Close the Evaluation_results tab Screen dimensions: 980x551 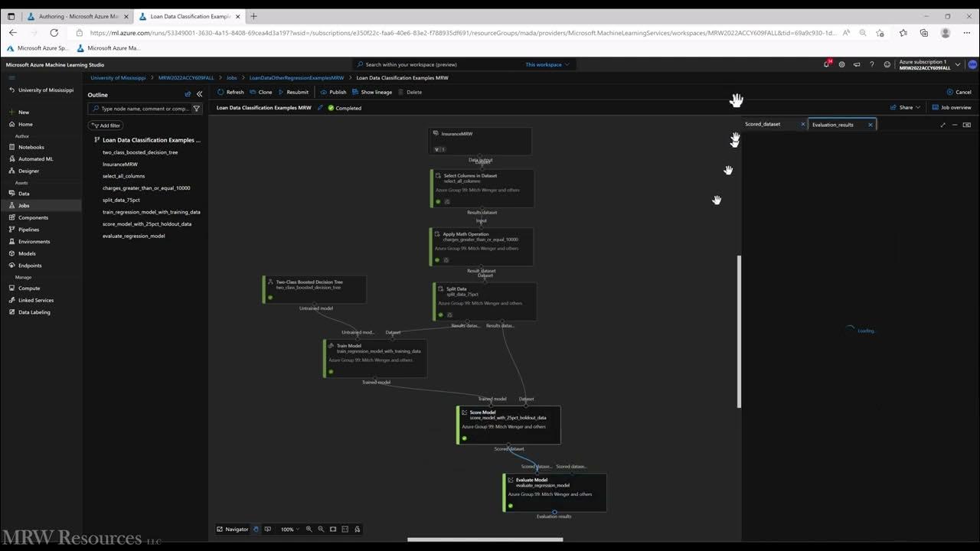coord(871,125)
